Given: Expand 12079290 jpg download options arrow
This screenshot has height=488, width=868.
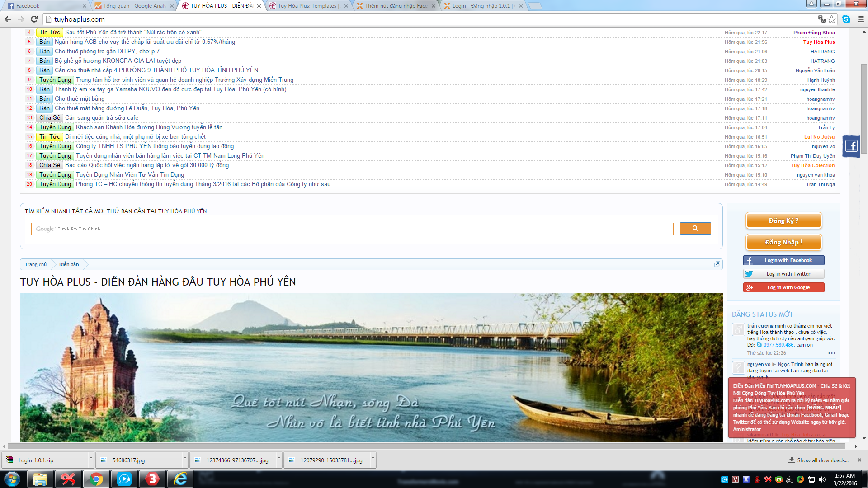Looking at the screenshot, I should [373, 459].
